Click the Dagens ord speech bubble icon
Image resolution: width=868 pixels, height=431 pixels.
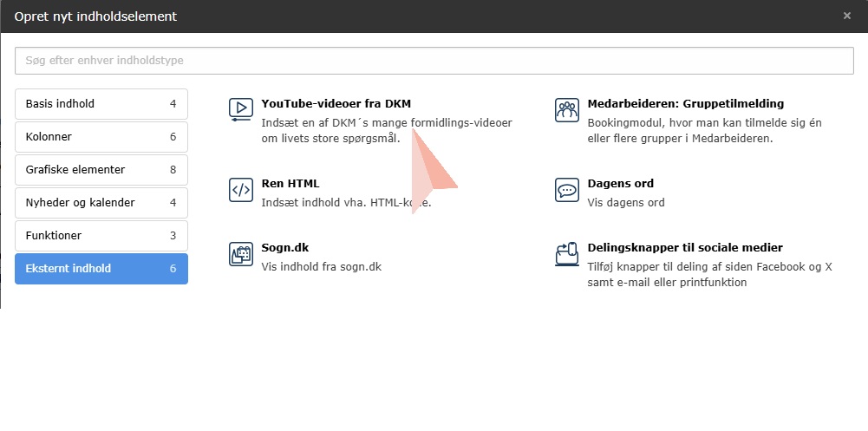[x=566, y=190]
